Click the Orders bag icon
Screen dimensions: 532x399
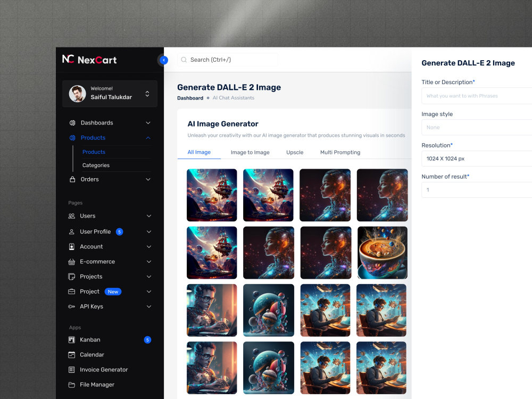click(72, 179)
